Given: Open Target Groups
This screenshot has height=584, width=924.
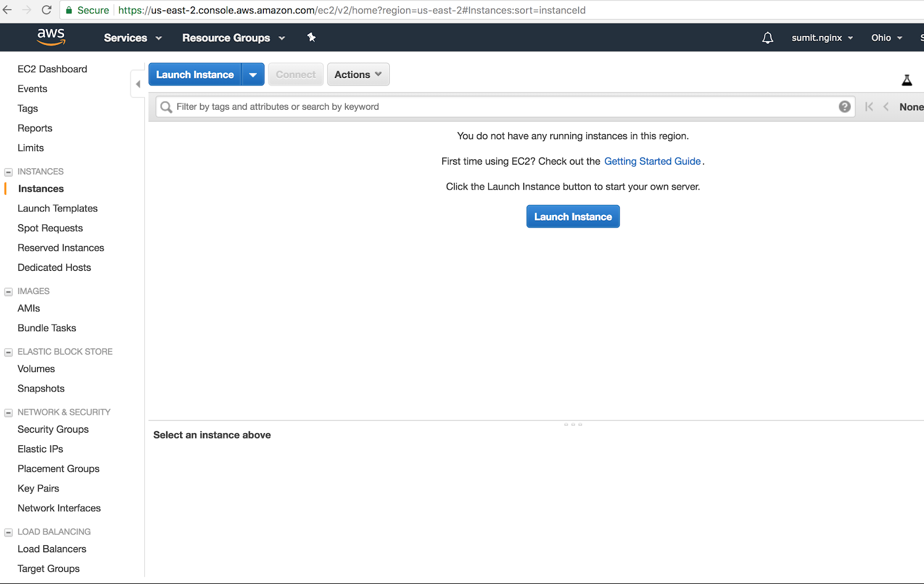Looking at the screenshot, I should [x=49, y=569].
